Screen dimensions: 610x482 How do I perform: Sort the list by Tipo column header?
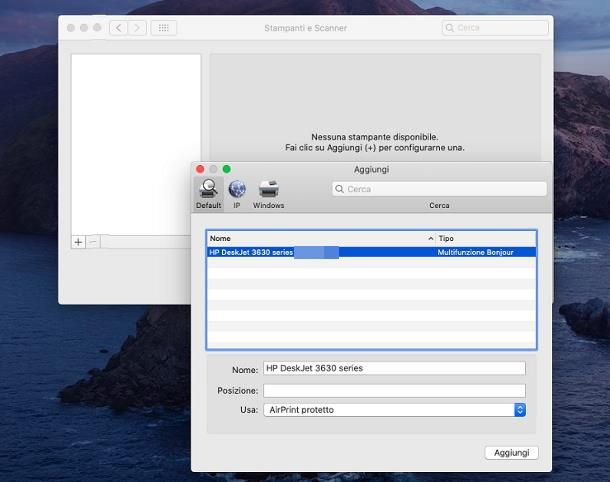point(484,239)
